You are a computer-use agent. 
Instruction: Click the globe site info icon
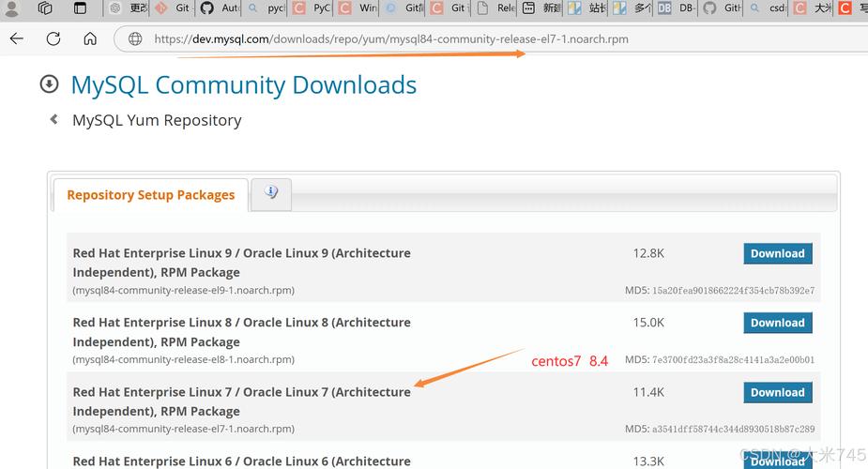pyautogui.click(x=135, y=39)
